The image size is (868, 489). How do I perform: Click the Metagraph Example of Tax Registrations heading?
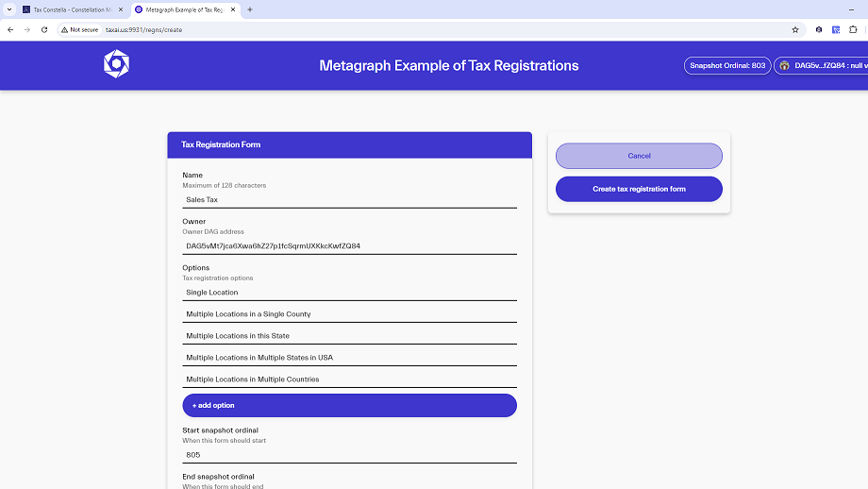click(x=449, y=65)
